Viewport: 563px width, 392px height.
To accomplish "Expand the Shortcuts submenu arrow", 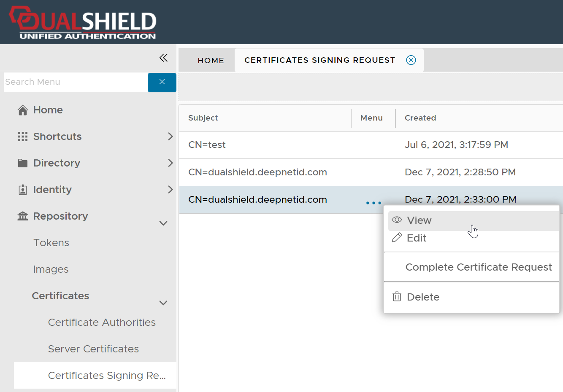I will coord(170,137).
